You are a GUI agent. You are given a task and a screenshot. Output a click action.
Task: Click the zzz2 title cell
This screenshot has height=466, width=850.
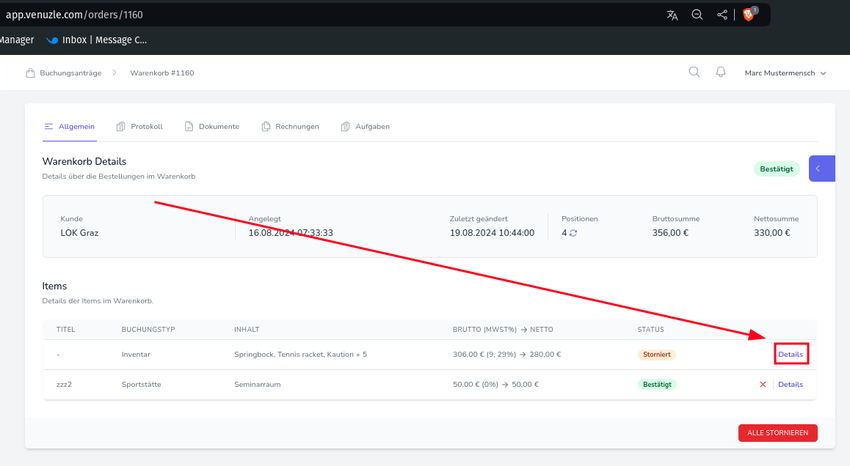tap(64, 384)
